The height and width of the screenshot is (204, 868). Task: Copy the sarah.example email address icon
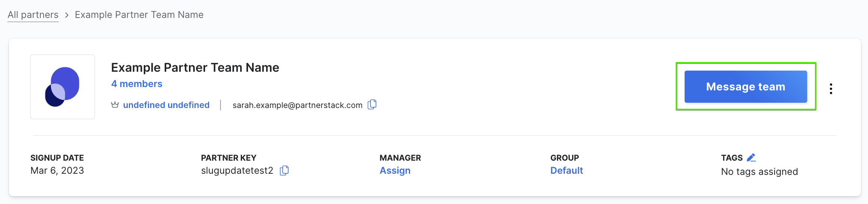coord(372,105)
